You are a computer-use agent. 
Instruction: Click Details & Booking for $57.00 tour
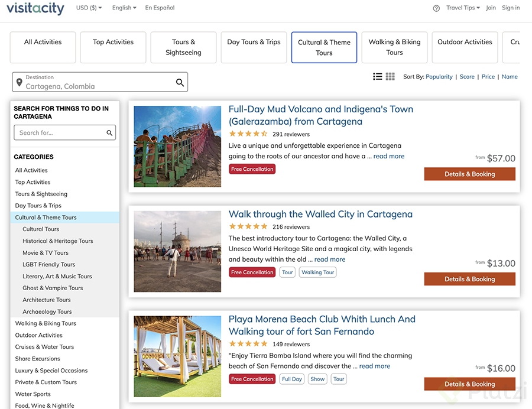click(469, 174)
